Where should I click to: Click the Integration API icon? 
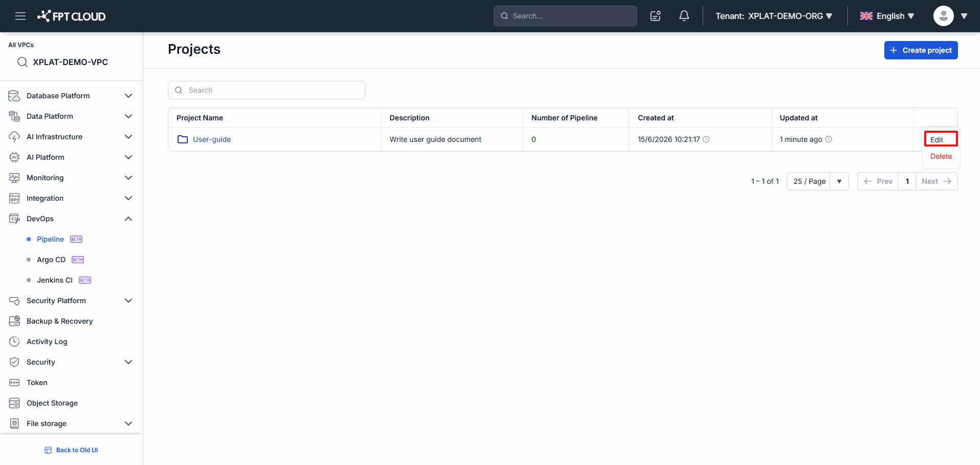(x=14, y=198)
